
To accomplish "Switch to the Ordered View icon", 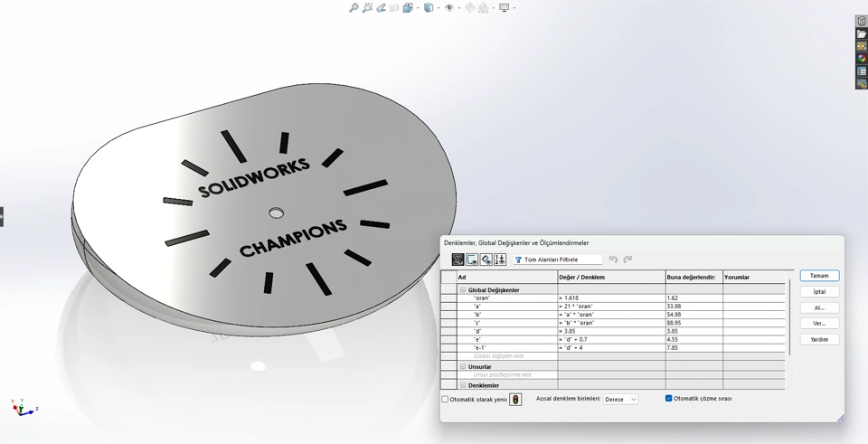I will click(499, 260).
